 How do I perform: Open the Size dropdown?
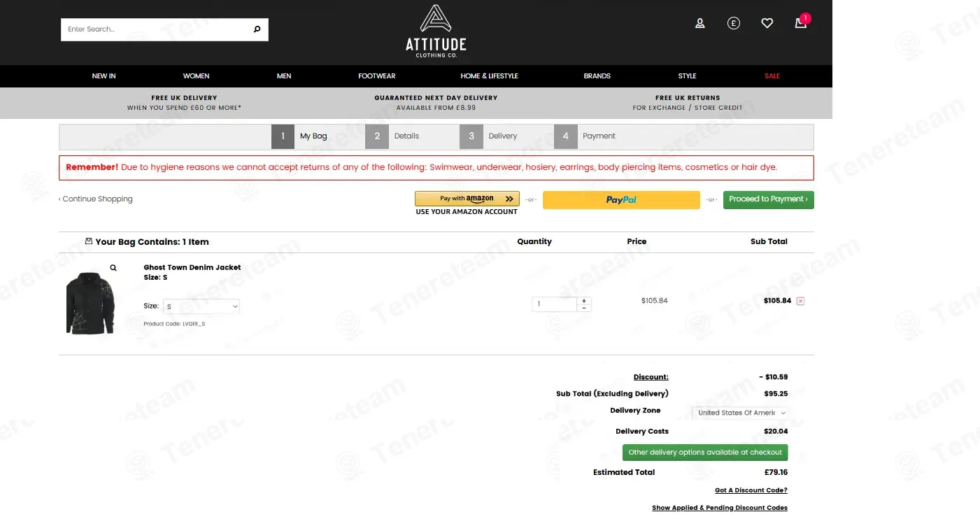click(x=201, y=306)
